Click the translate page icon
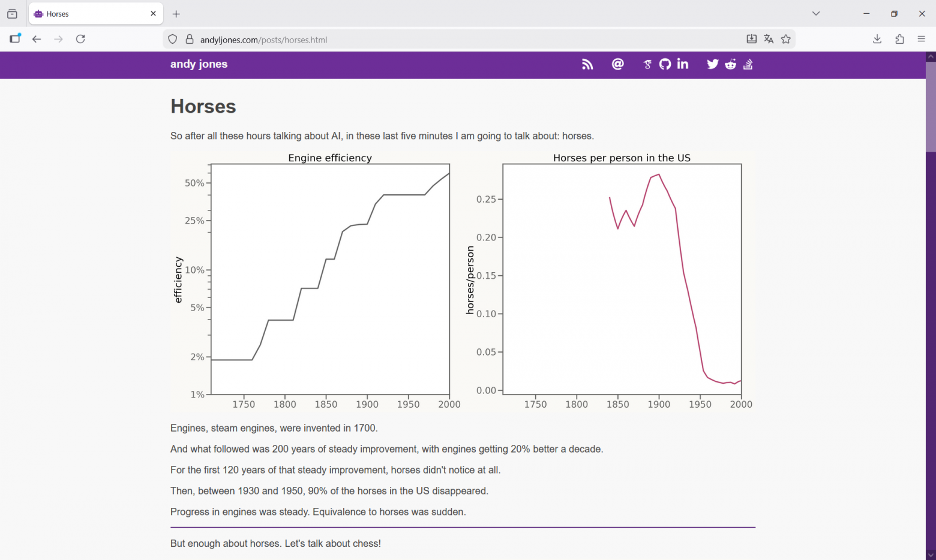 tap(769, 39)
